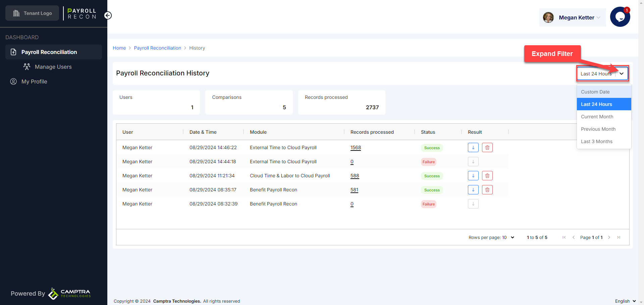Viewport: 644px width, 305px height.
Task: Click the disabled download icon for the 14:44:18 row
Action: (x=473, y=162)
